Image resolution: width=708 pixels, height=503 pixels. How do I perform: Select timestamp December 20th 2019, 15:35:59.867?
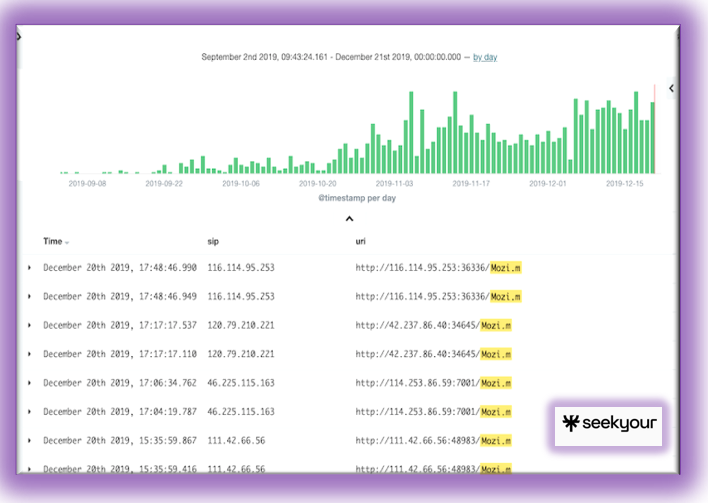(120, 441)
